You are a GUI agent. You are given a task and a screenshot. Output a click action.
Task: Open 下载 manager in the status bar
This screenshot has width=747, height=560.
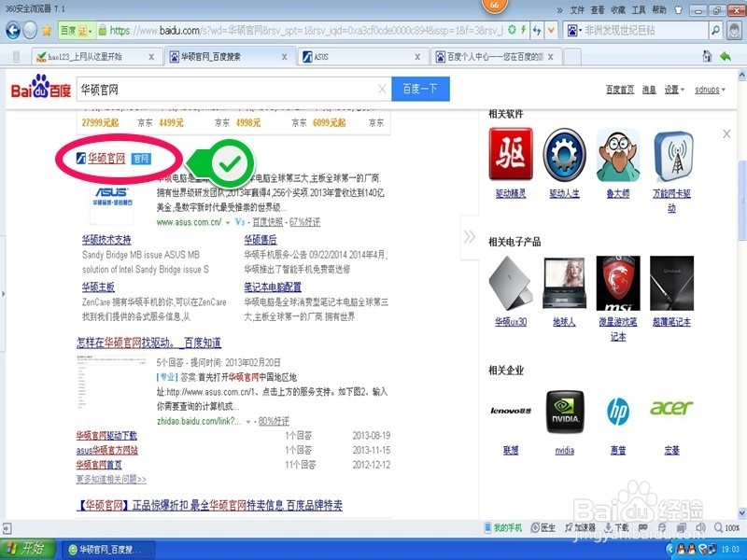click(x=616, y=527)
